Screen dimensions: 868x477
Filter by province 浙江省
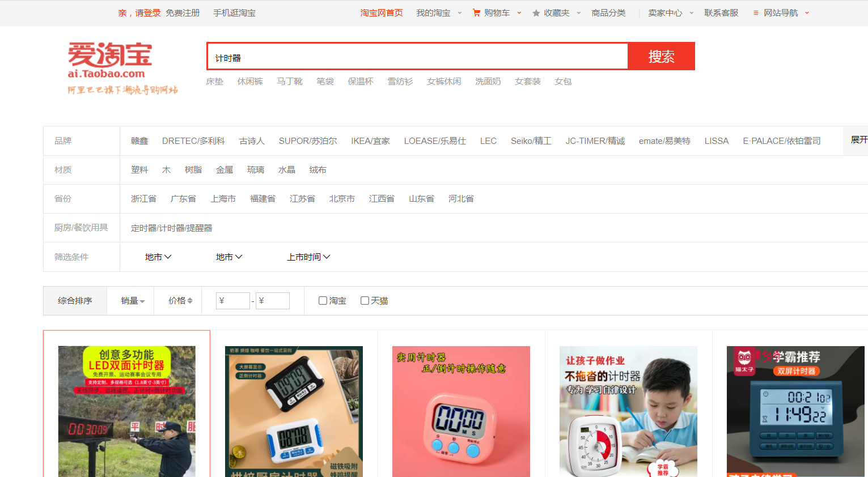143,199
